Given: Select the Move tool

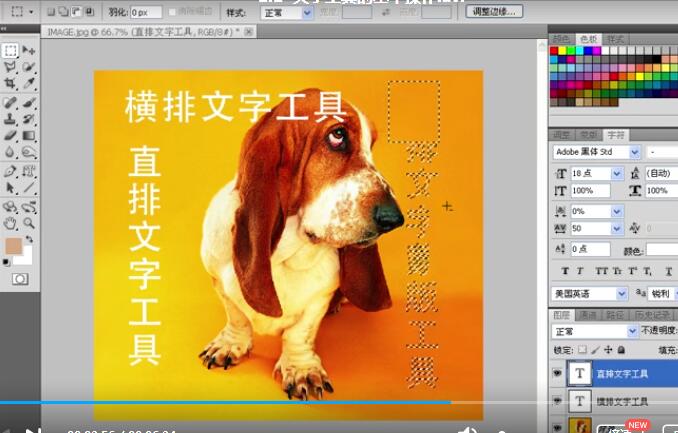Looking at the screenshot, I should pos(29,50).
